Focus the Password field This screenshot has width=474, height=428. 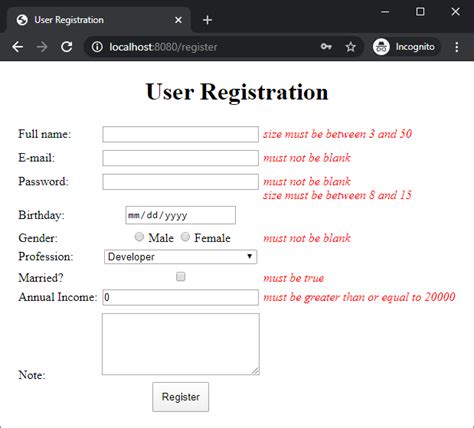[180, 182]
